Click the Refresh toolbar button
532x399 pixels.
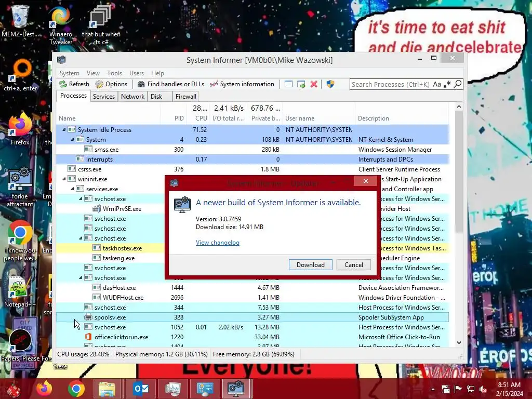(74, 84)
